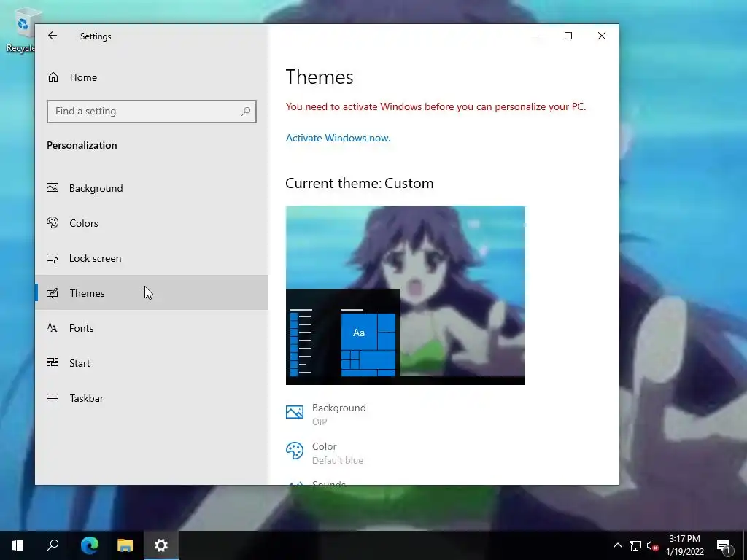Maximize the Settings window
Viewport: 747px width, 560px height.
tap(568, 36)
